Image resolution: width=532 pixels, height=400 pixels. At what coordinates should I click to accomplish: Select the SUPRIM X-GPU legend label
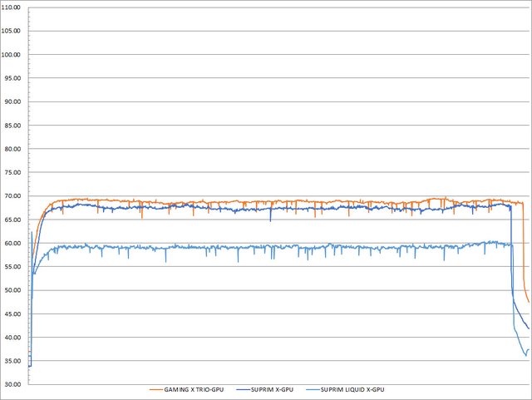(x=273, y=389)
